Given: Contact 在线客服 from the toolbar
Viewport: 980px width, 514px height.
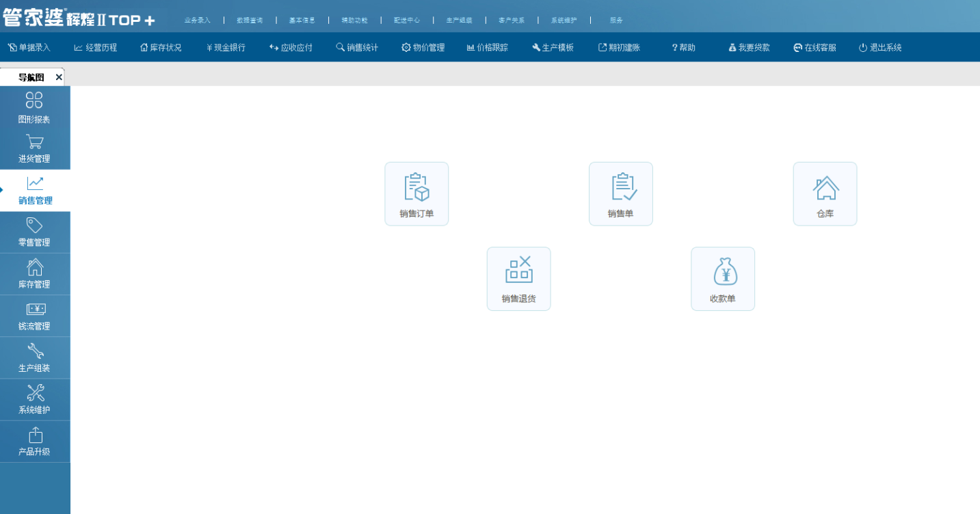Looking at the screenshot, I should (x=815, y=48).
